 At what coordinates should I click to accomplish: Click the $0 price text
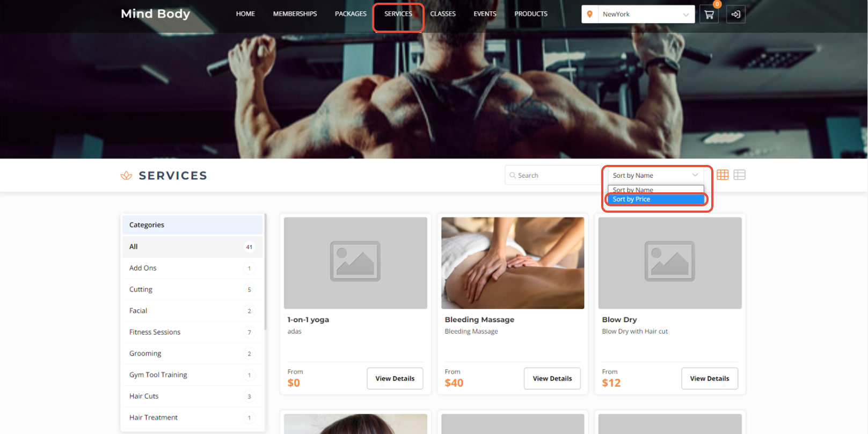(x=294, y=383)
